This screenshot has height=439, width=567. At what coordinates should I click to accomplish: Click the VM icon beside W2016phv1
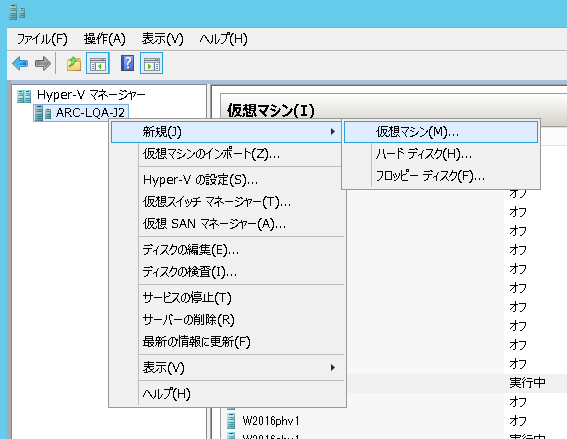[x=231, y=421]
